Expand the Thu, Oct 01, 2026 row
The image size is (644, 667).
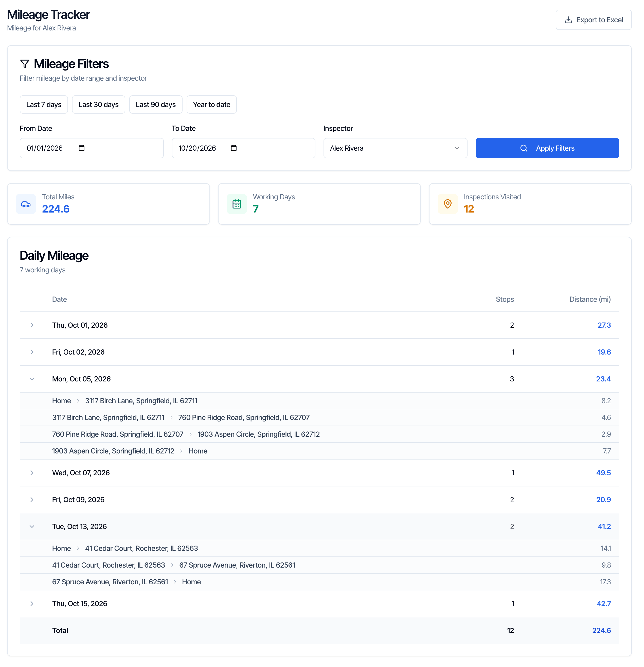[x=32, y=325]
